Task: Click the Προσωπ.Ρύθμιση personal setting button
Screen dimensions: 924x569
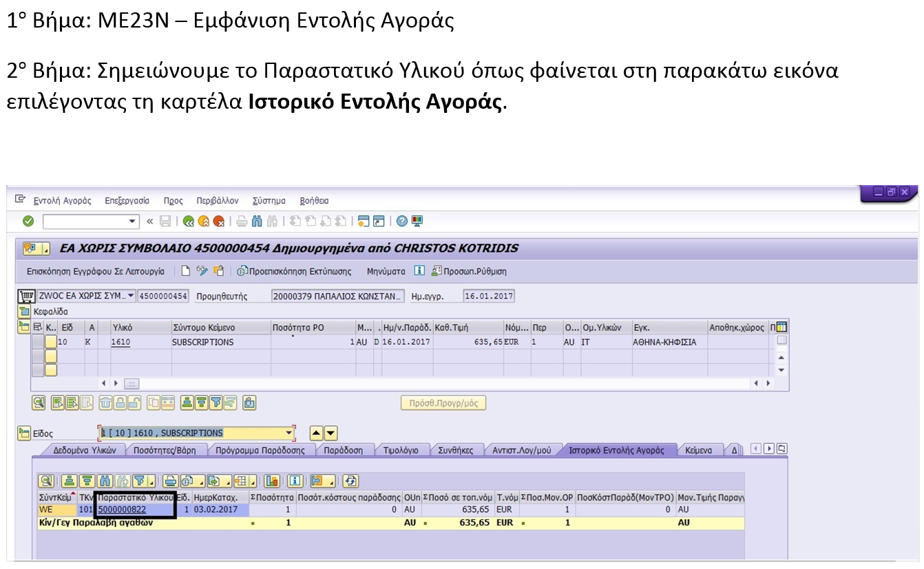Action: point(468,271)
